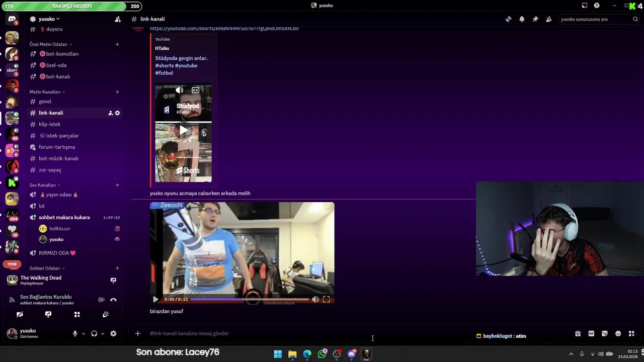Expand microphone input options arrow
The width and height of the screenshot is (644, 362).
click(x=84, y=333)
